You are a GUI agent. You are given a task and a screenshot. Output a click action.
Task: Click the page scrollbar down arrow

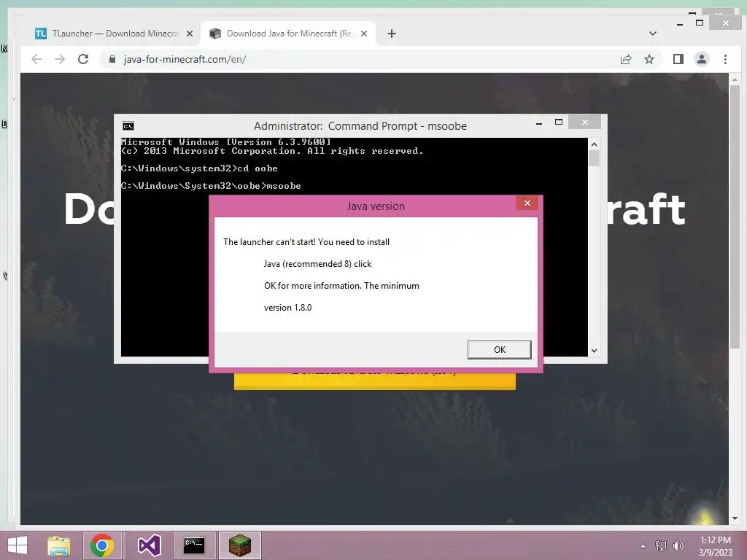point(735,518)
